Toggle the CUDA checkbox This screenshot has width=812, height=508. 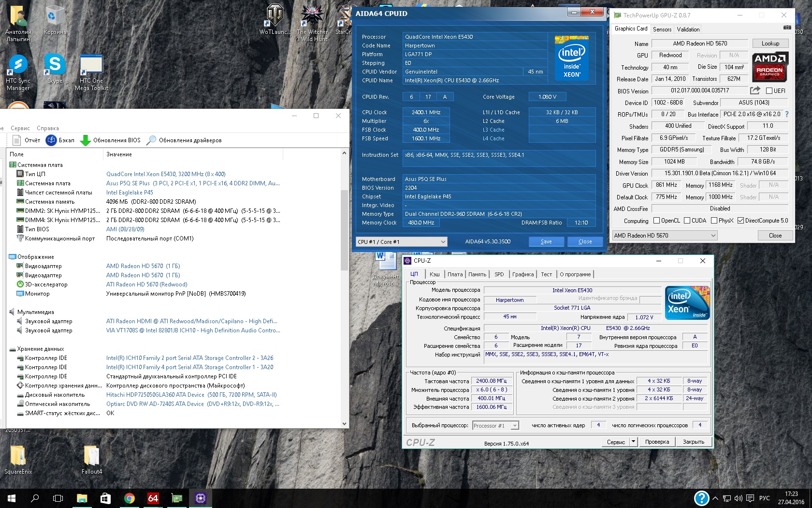(687, 221)
